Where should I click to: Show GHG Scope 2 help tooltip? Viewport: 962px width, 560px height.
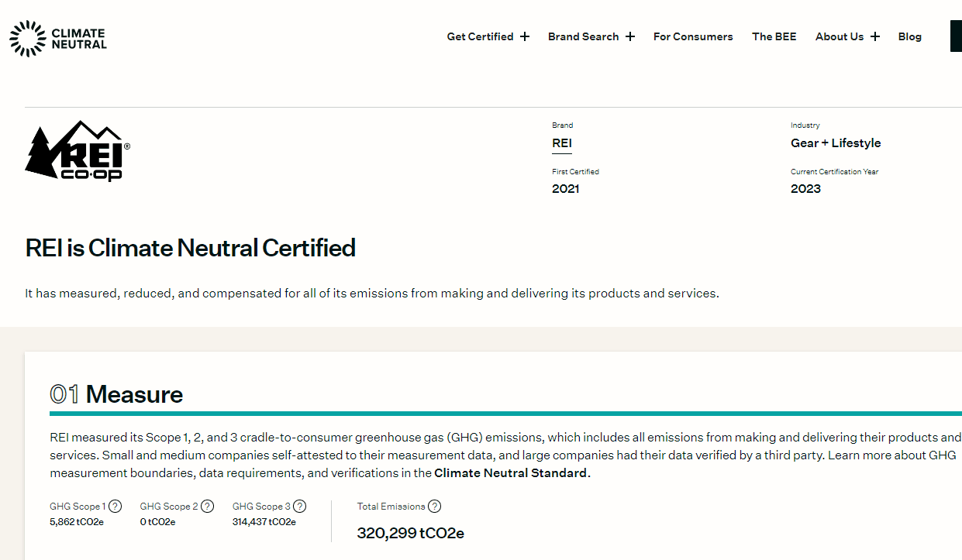tap(207, 507)
